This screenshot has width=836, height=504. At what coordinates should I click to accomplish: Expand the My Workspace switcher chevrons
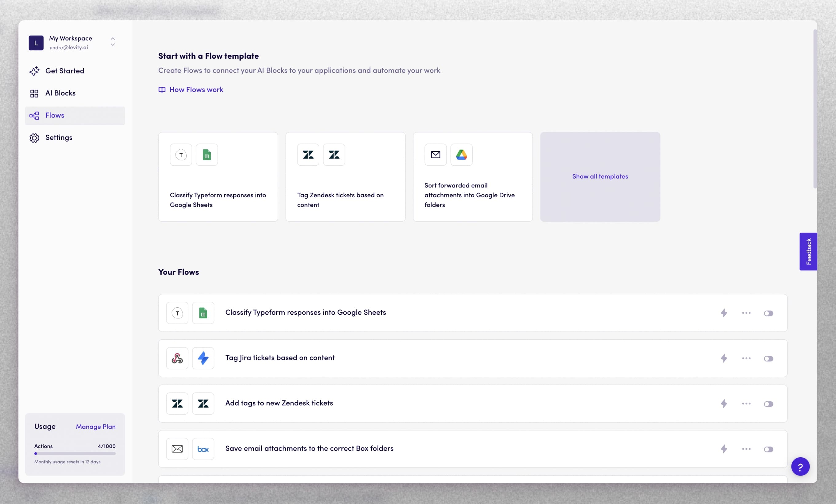click(112, 42)
